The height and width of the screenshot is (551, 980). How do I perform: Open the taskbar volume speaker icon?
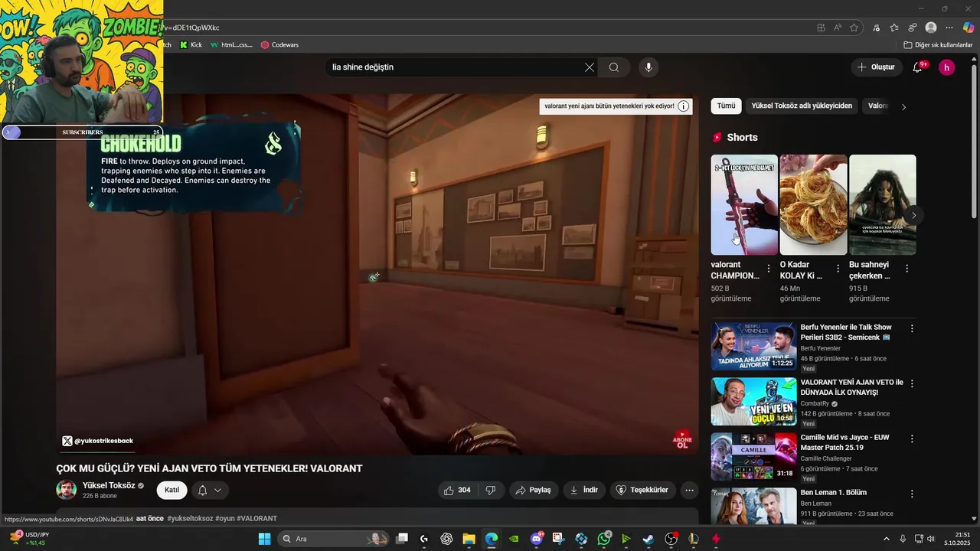(x=931, y=539)
